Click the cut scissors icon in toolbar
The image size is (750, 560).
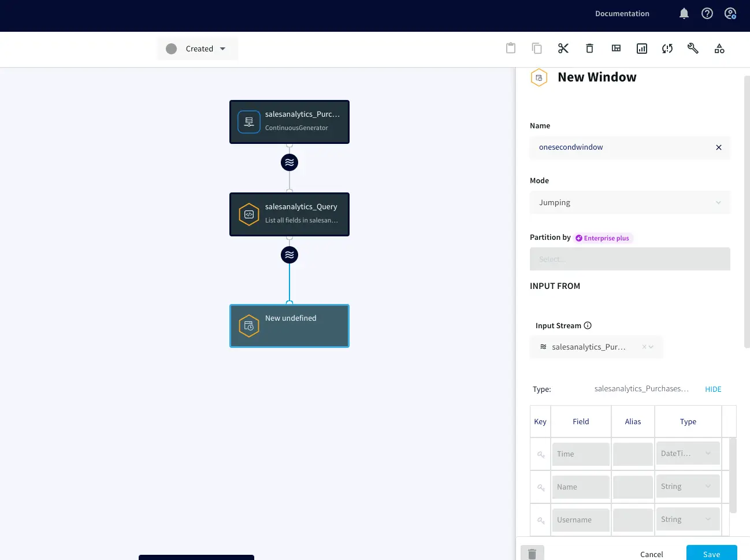[x=563, y=49]
